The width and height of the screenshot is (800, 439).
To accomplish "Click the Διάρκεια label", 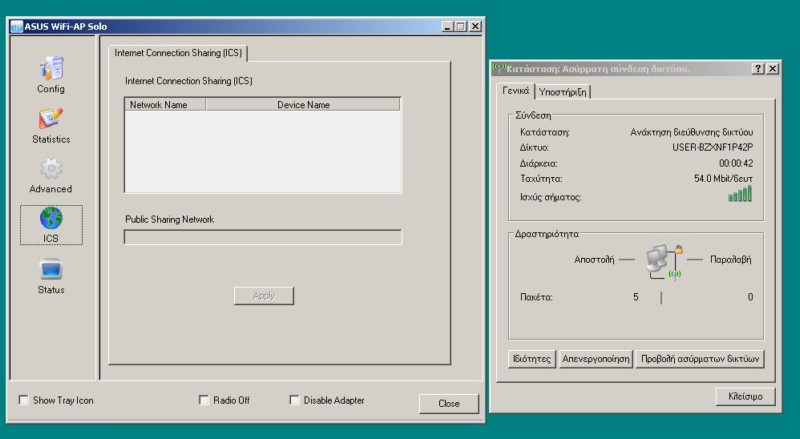I will 538,164.
